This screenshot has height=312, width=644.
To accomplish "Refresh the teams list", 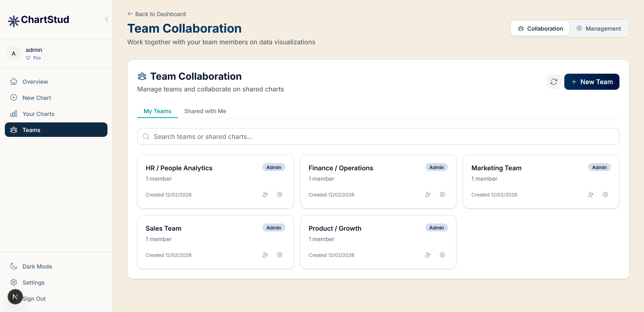I will [554, 82].
